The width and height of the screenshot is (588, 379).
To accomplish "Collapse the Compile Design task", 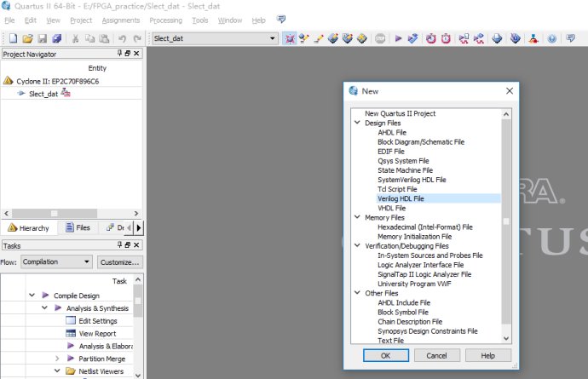I will [32, 296].
